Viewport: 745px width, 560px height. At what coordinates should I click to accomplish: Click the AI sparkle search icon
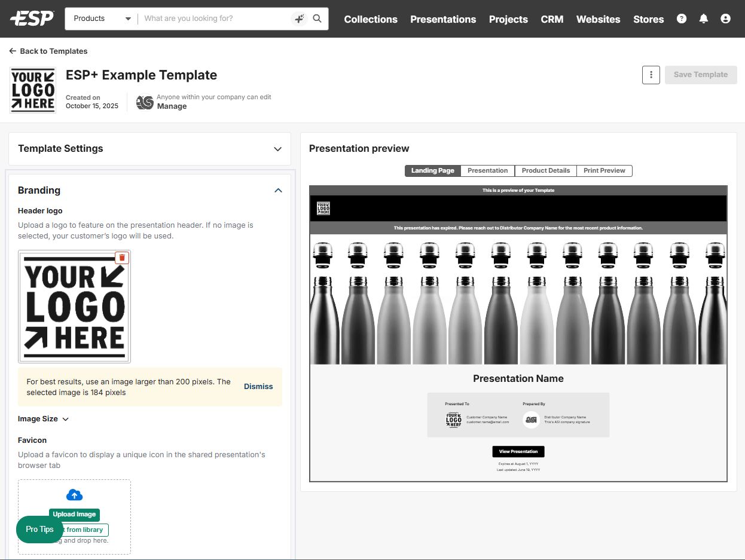pos(299,19)
